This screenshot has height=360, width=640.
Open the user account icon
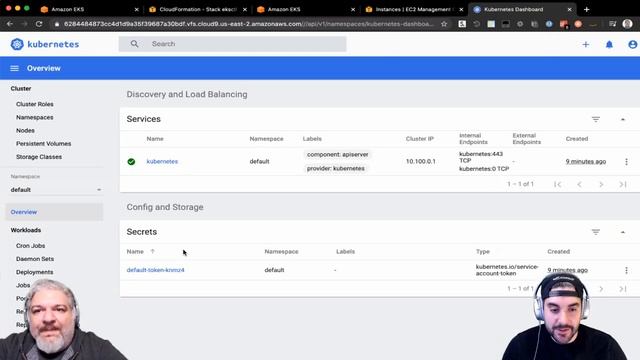click(x=632, y=44)
